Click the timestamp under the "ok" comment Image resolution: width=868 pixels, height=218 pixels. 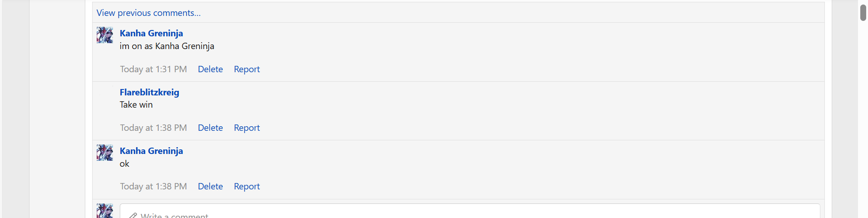pos(153,186)
